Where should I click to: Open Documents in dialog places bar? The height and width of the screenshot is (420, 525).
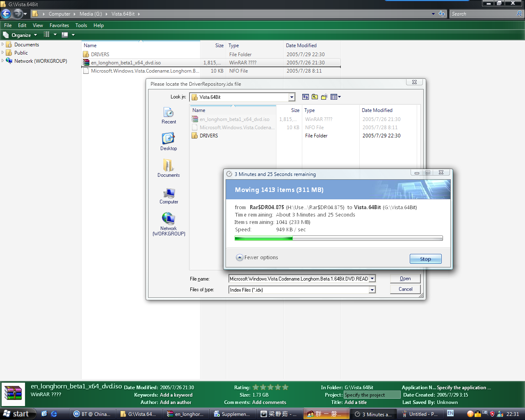coord(169,168)
